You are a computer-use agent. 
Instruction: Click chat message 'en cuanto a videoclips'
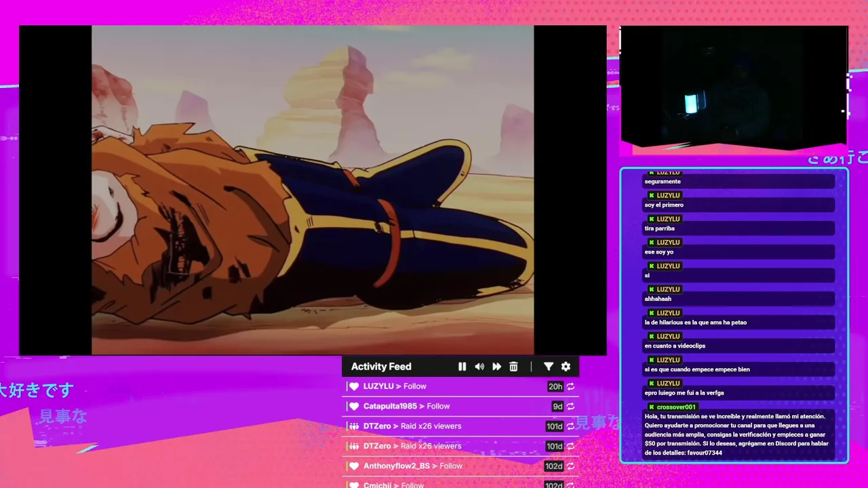pyautogui.click(x=675, y=346)
